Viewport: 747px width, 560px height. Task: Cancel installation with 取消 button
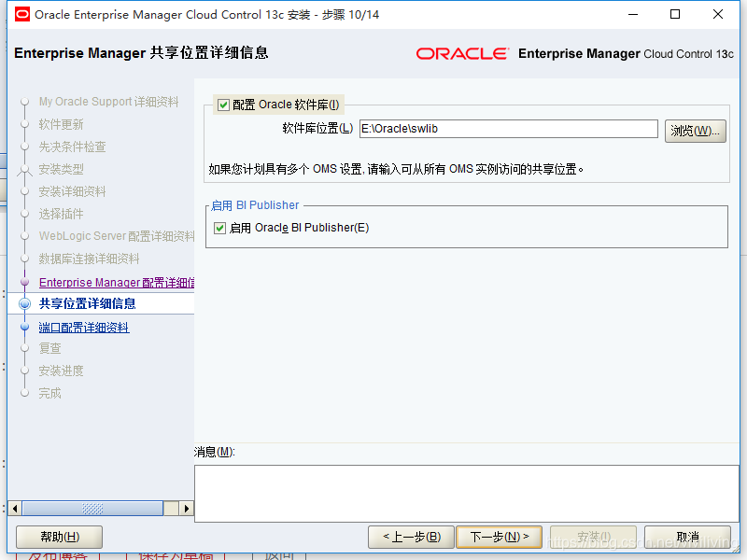tap(687, 538)
